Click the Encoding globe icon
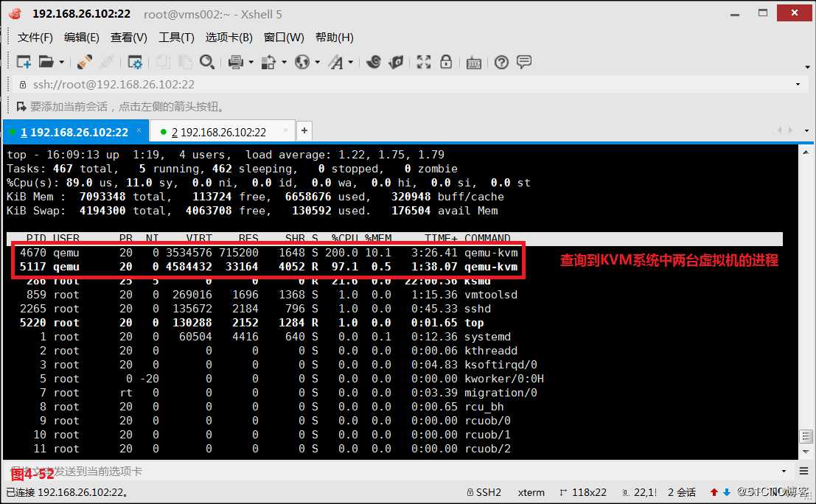This screenshot has width=816, height=504. pyautogui.click(x=301, y=63)
